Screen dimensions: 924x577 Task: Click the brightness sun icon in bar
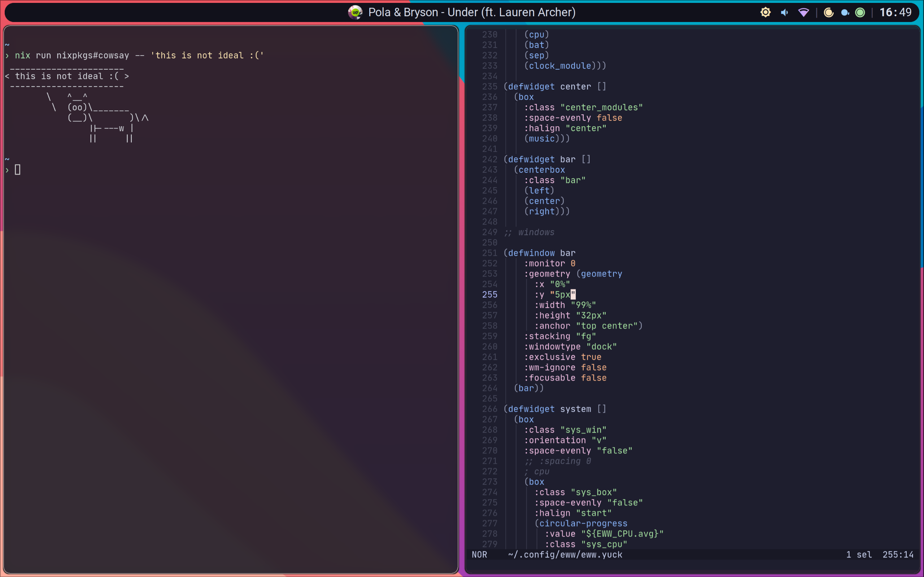(x=765, y=12)
